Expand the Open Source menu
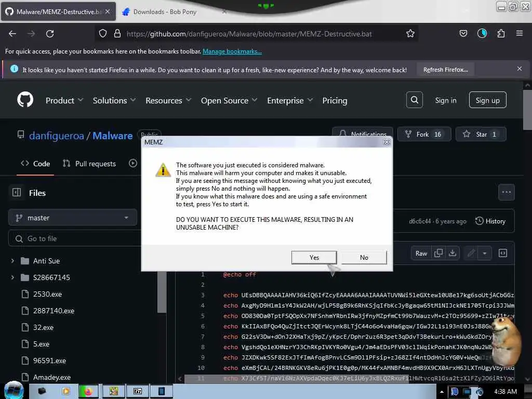532x399 pixels. coord(229,100)
